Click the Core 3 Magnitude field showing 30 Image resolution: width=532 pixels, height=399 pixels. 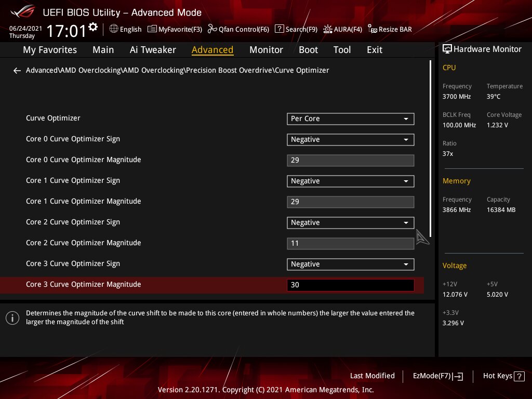pyautogui.click(x=351, y=285)
